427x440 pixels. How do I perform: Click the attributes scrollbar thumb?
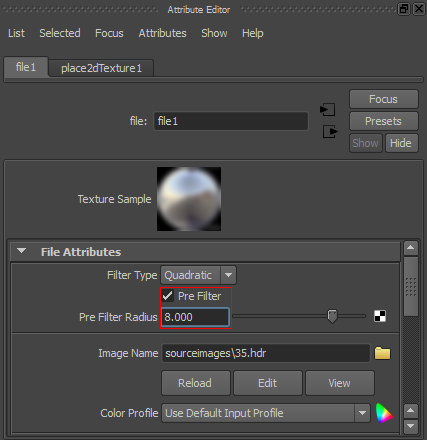tap(411, 286)
